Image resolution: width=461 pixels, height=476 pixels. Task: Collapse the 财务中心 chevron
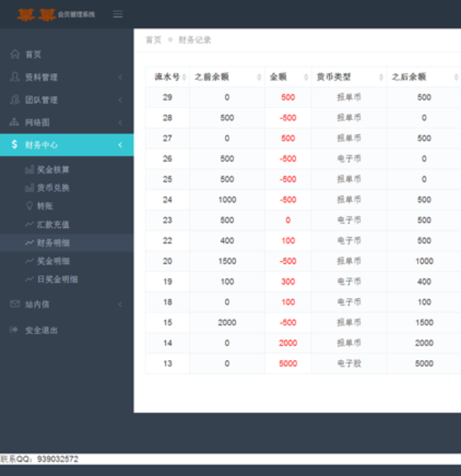(120, 145)
